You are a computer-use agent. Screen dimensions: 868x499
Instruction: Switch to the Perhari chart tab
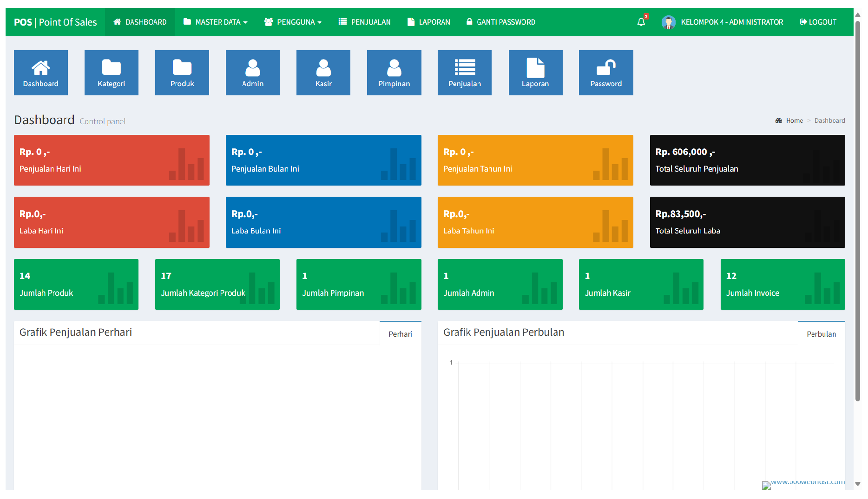[x=400, y=334]
